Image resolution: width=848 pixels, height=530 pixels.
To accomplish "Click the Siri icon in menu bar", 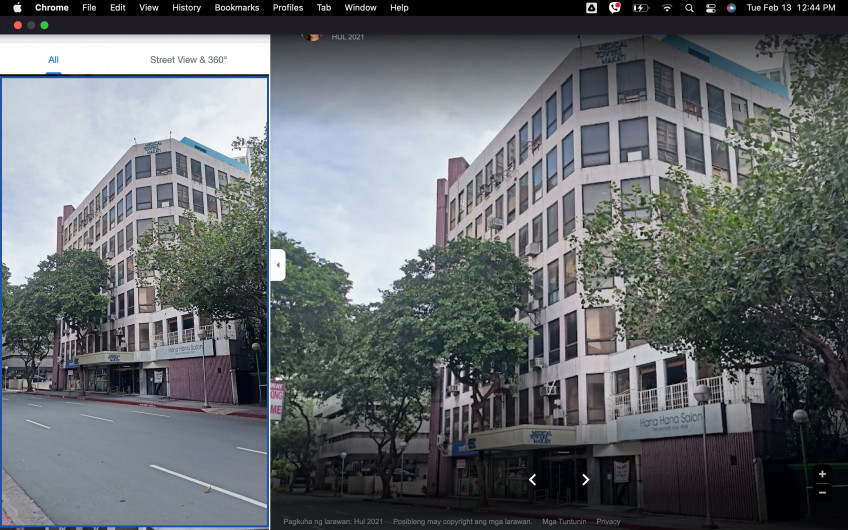I will pos(732,7).
